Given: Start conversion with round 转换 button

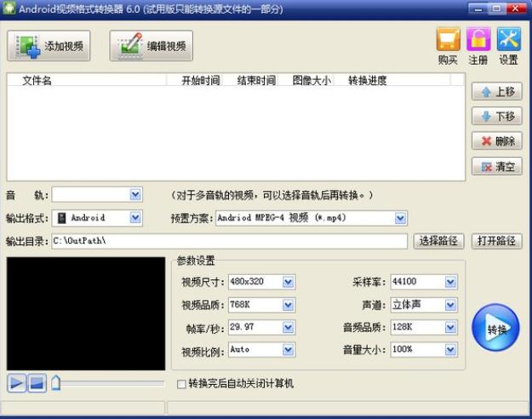Looking at the screenshot, I should (x=495, y=328).
